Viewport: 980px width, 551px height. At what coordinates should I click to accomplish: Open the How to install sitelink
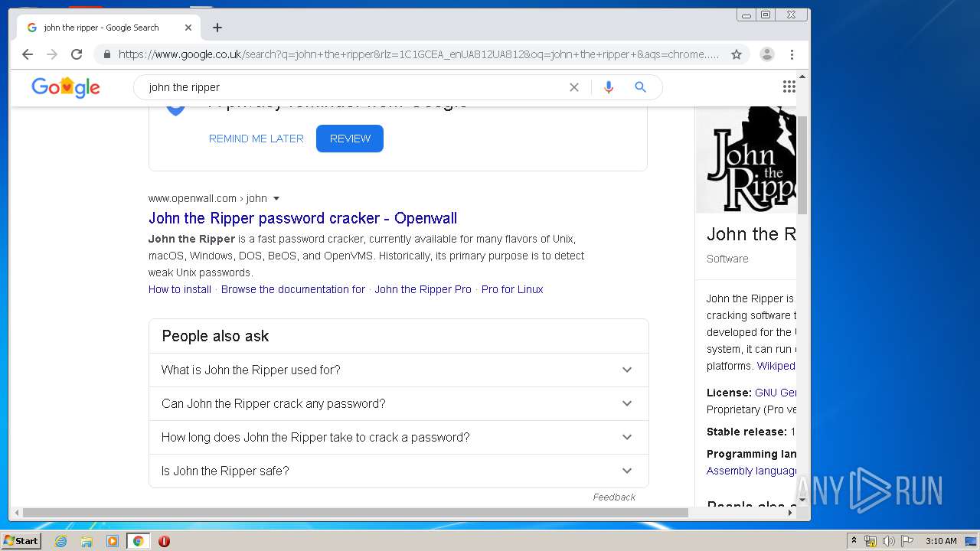(180, 289)
